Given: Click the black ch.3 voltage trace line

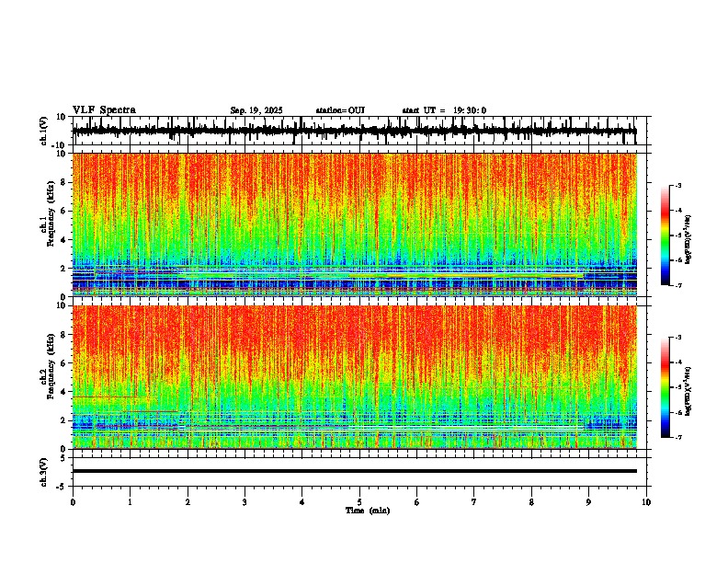Looking at the screenshot, I should 354,471.
